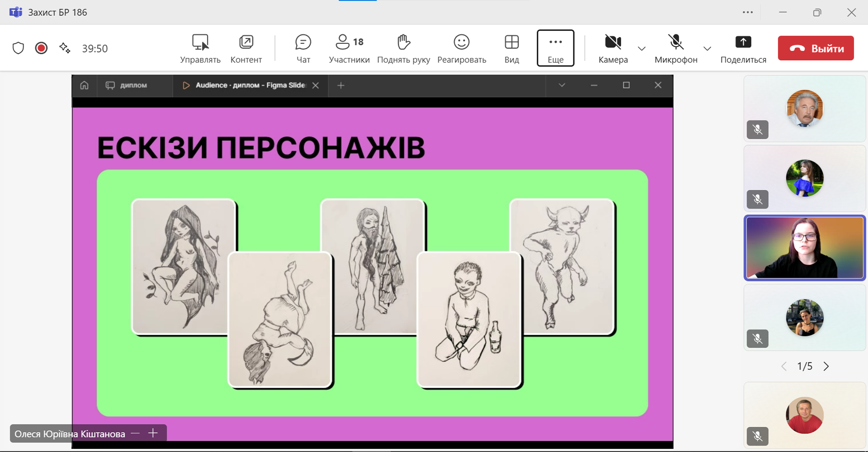Open the Еще more options menu

tap(555, 48)
